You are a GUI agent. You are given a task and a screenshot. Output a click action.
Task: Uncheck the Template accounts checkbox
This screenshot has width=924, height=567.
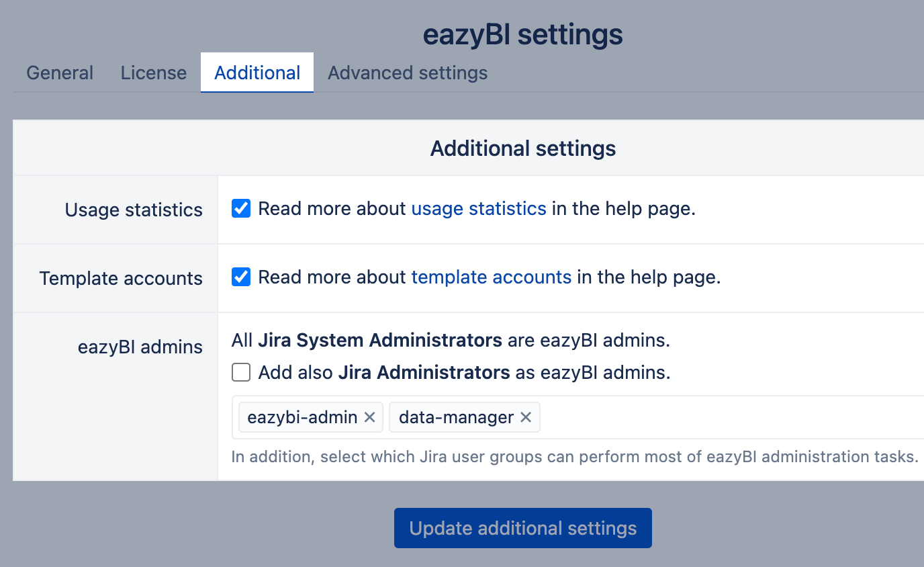(241, 277)
